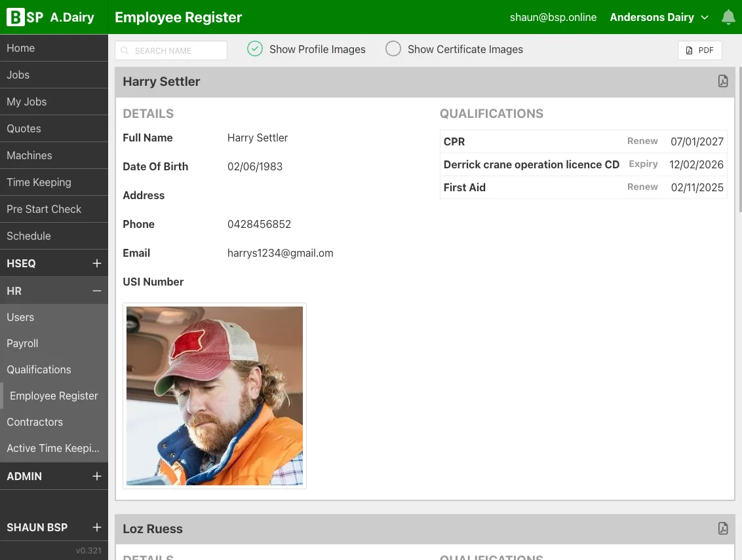Click Harry Settler's profile photo

pyautogui.click(x=214, y=396)
